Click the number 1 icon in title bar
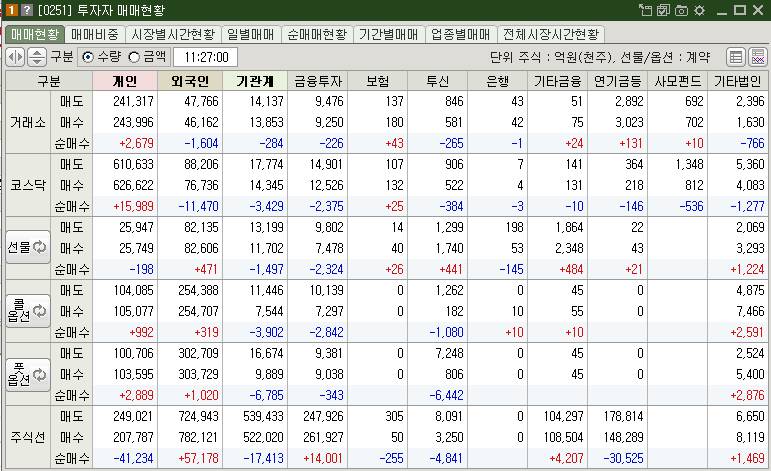The width and height of the screenshot is (771, 471). [12, 10]
